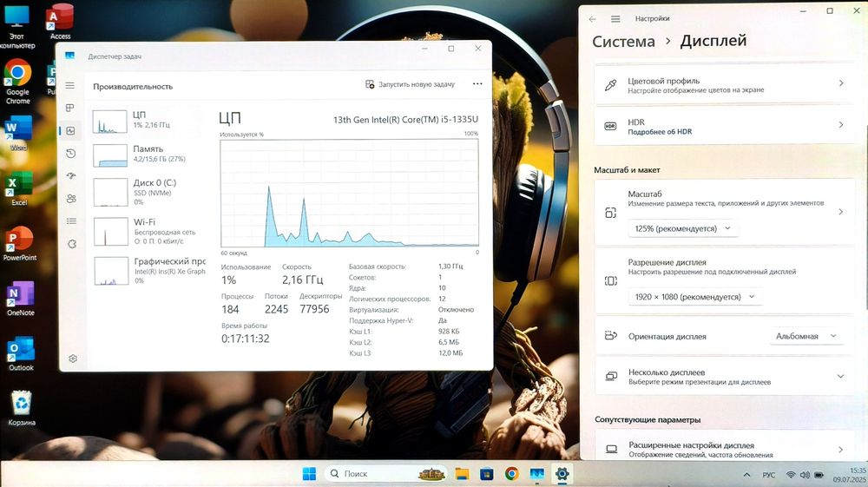Open App history icon in Task Manager
This screenshot has height=487, width=868.
click(x=71, y=154)
